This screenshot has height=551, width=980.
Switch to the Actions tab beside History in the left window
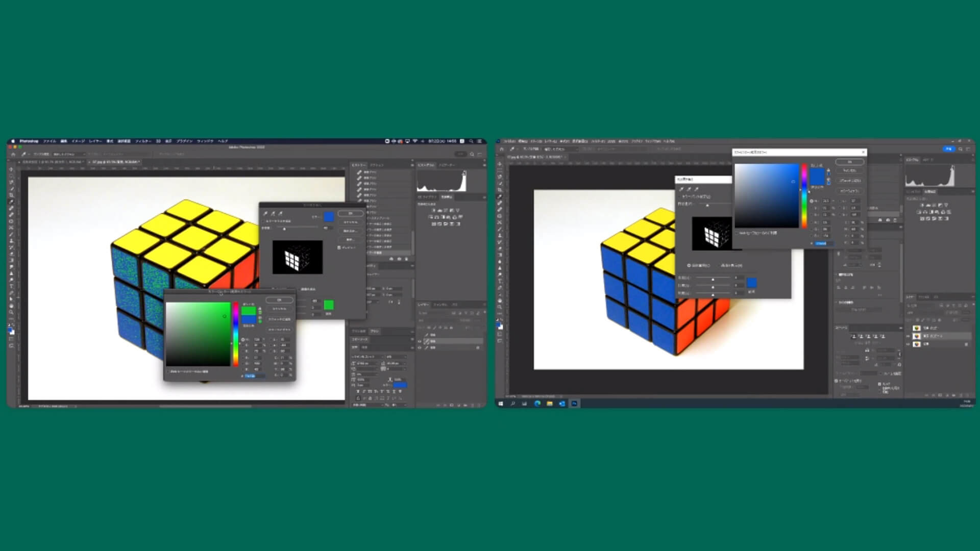pyautogui.click(x=377, y=165)
